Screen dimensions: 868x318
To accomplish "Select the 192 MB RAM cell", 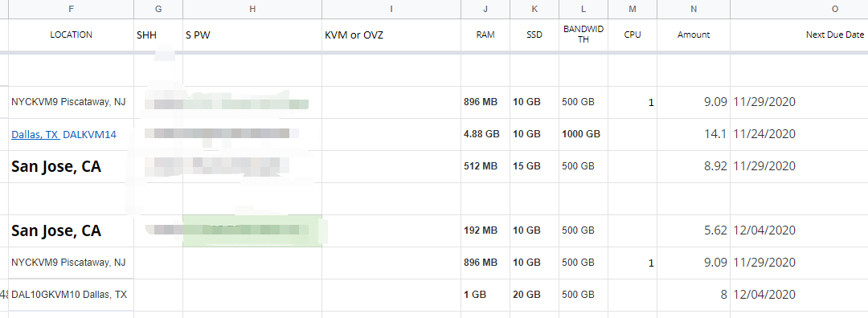I will coord(485,230).
